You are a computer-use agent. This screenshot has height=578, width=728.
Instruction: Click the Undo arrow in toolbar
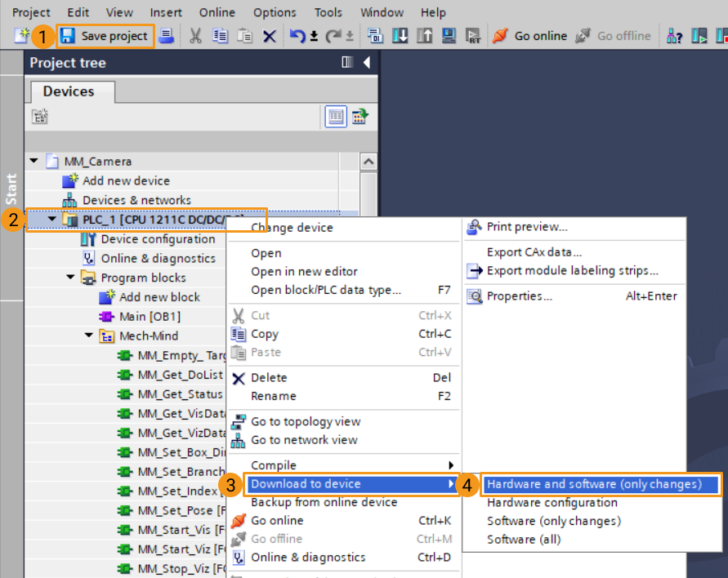297,36
